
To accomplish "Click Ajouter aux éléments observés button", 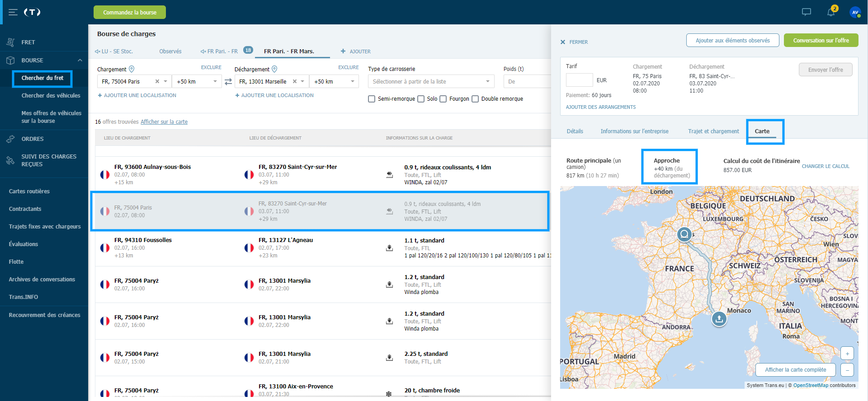I will 732,40.
